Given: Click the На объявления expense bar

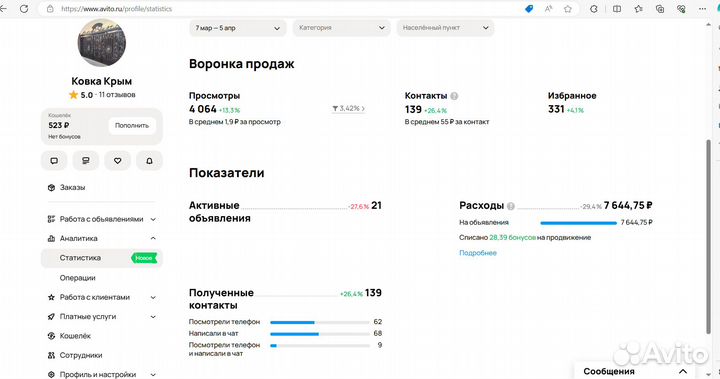Looking at the screenshot, I should (579, 223).
